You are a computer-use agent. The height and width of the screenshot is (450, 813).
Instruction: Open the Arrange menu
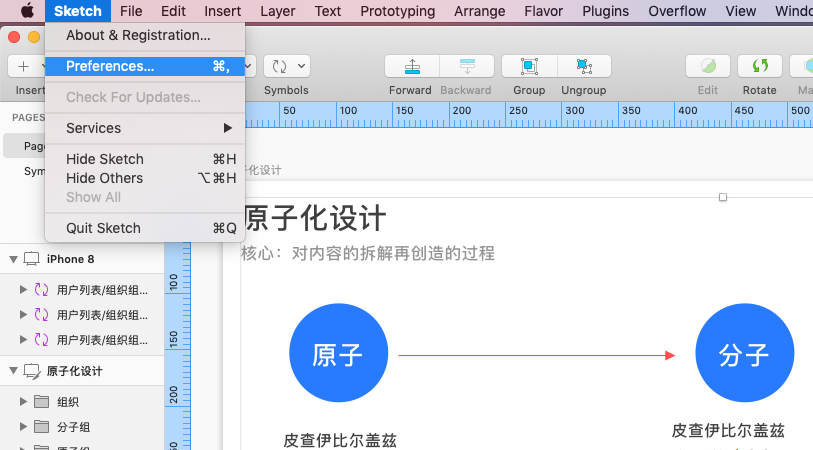(x=480, y=11)
